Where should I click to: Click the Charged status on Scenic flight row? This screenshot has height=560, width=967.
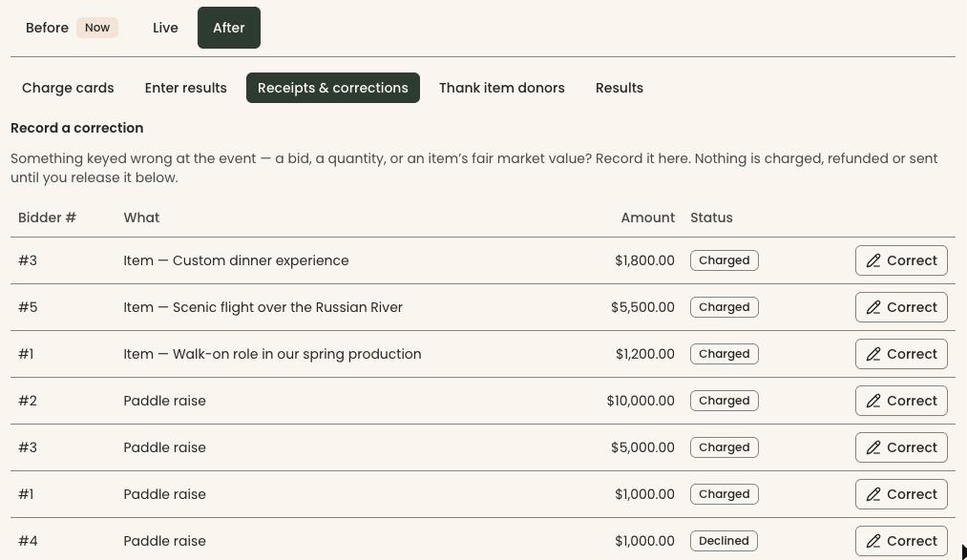[x=724, y=307]
